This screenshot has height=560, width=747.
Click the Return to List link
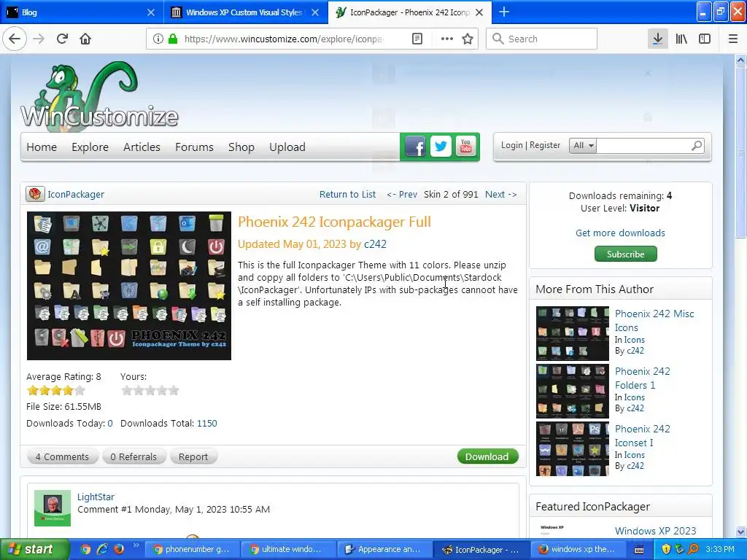coord(347,194)
